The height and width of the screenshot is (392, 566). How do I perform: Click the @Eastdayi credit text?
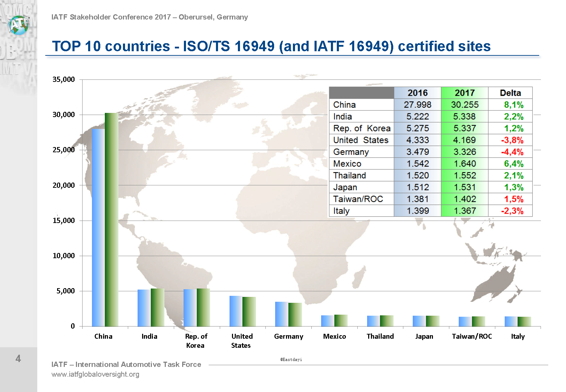pos(291,360)
